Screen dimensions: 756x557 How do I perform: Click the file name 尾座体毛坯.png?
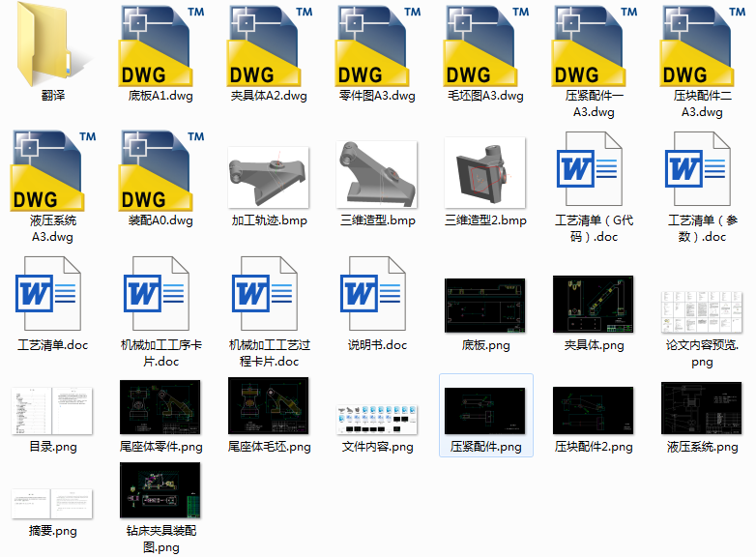click(x=269, y=447)
